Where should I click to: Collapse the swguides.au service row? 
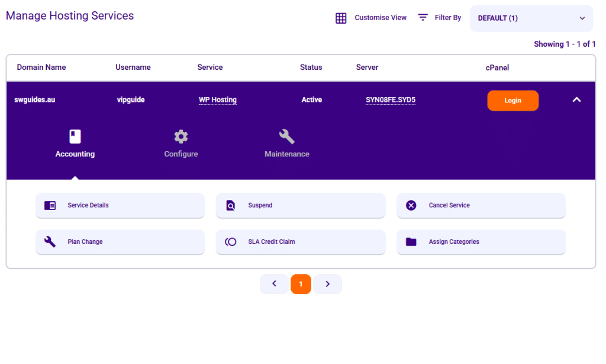[x=576, y=100]
